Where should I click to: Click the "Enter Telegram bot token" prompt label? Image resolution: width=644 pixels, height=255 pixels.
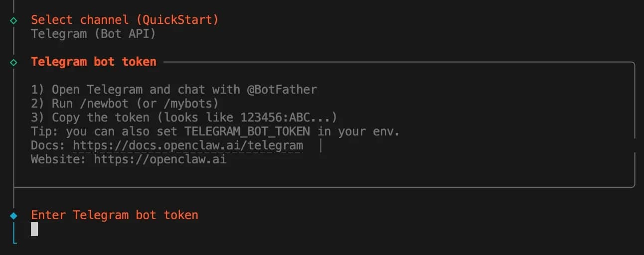coord(115,215)
